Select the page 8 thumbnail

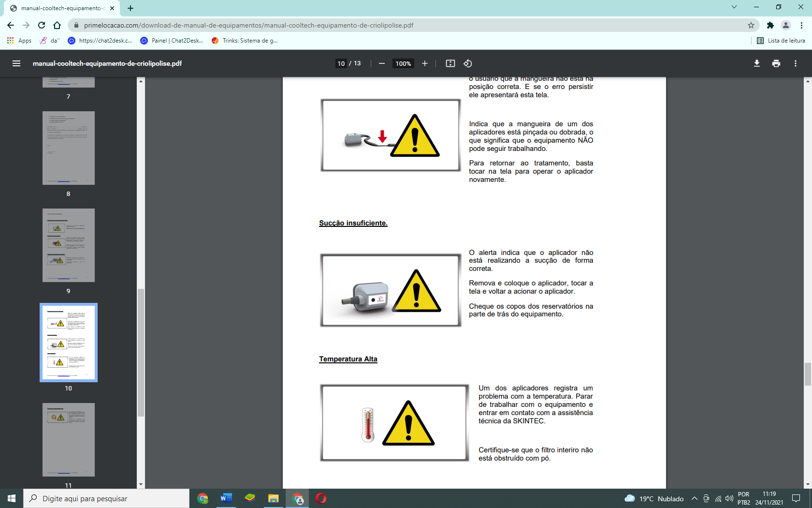point(69,148)
